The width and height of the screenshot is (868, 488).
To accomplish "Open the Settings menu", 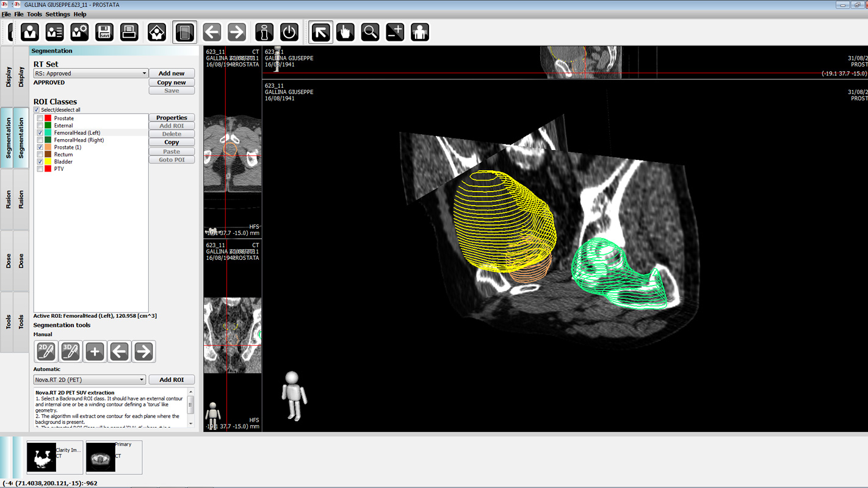I will coord(58,14).
